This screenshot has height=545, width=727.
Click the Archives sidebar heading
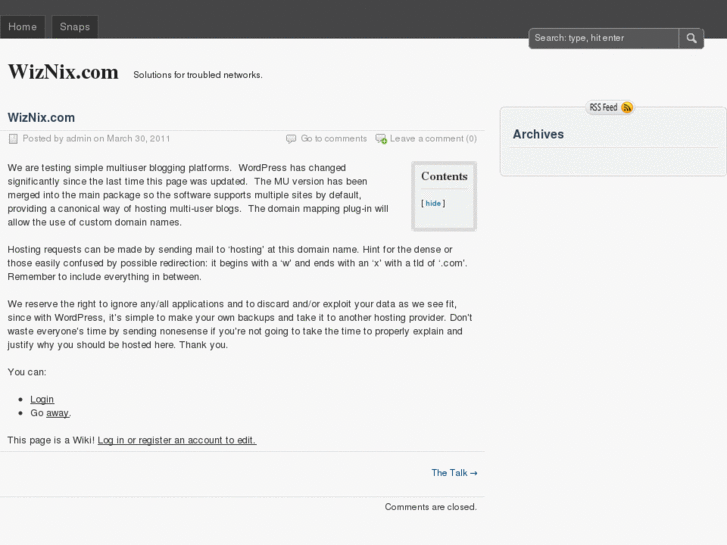tap(538, 134)
